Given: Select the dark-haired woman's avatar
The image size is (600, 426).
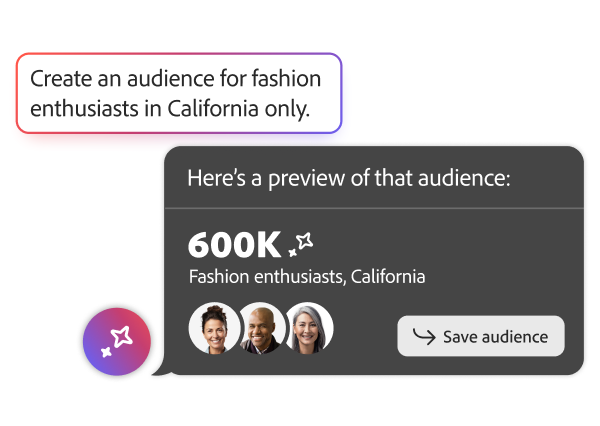Looking at the screenshot, I should (214, 328).
